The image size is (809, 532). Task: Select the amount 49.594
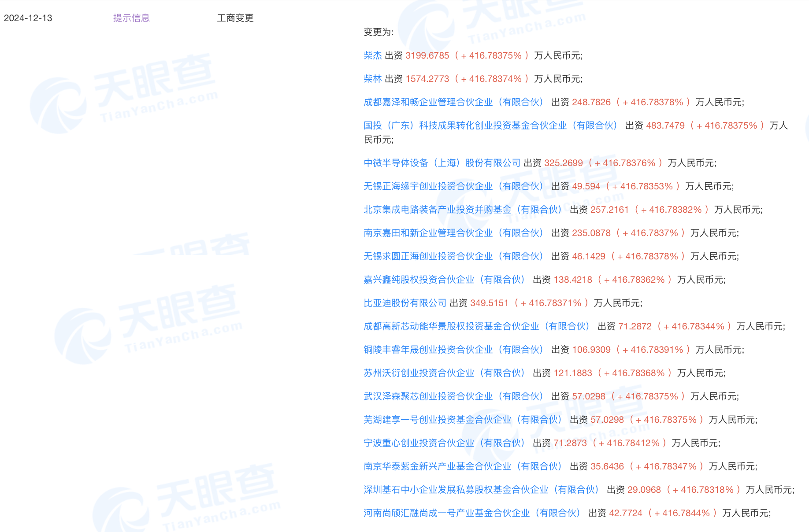coord(586,186)
